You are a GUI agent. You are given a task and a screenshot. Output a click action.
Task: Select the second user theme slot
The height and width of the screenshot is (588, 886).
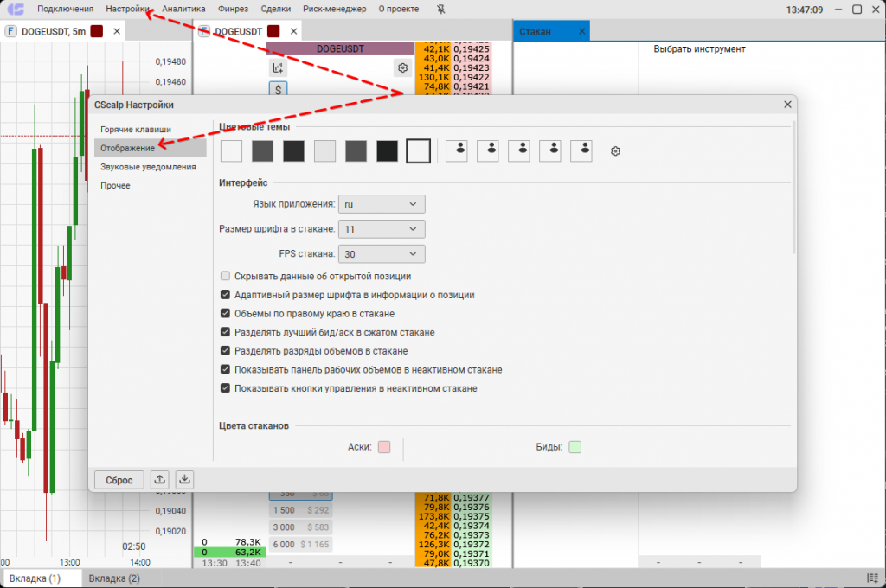(x=488, y=150)
